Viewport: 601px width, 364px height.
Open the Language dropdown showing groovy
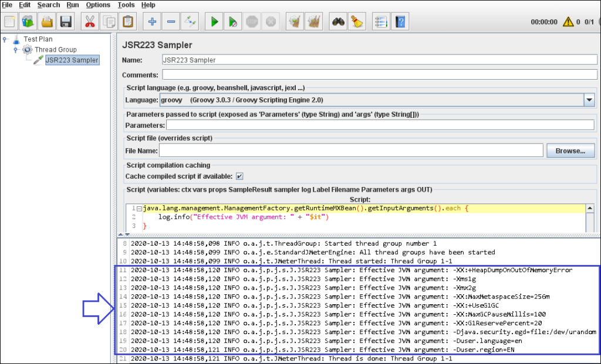[589, 100]
